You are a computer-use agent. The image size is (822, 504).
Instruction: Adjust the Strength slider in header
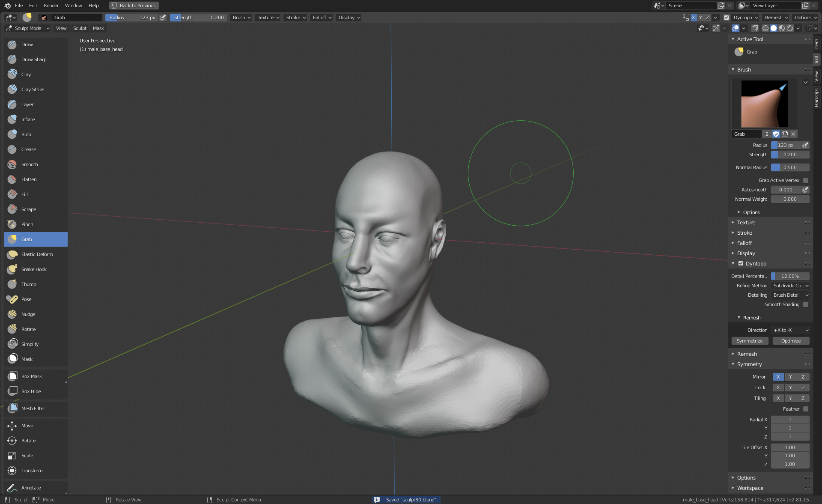(199, 18)
